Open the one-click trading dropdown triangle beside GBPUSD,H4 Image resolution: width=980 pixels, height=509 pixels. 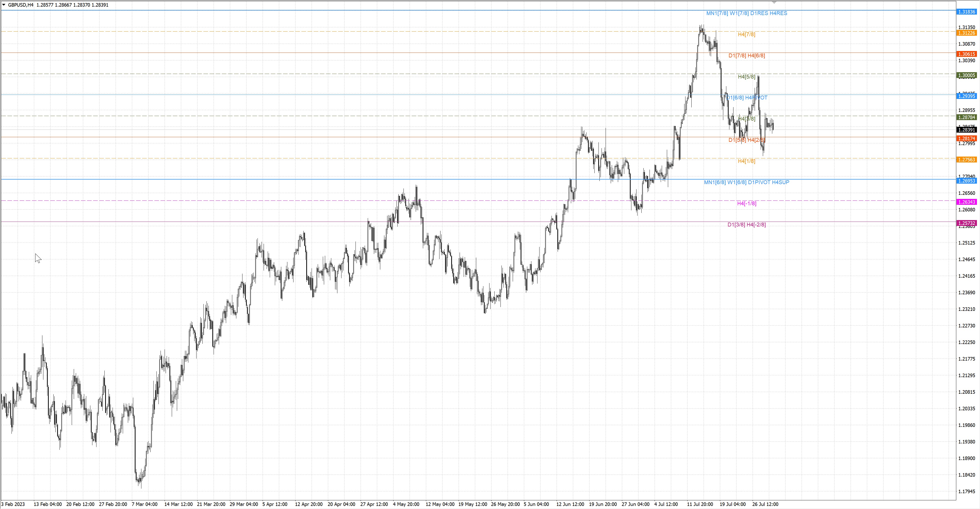point(4,5)
